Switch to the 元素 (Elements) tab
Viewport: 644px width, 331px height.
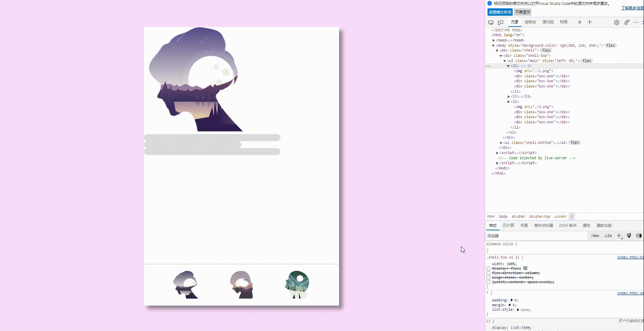pyautogui.click(x=515, y=22)
